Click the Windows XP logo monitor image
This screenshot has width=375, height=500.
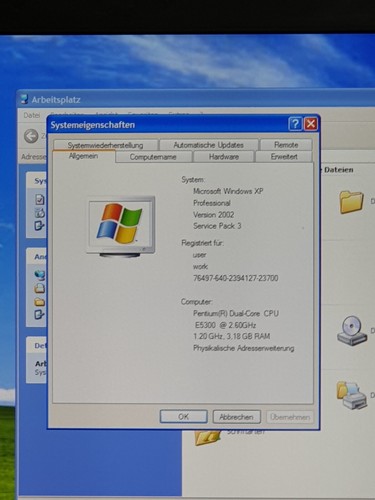click(121, 227)
